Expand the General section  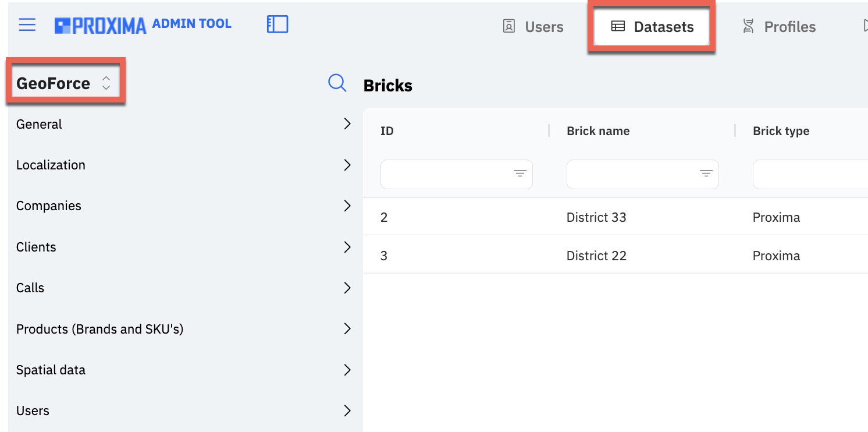[x=185, y=124]
